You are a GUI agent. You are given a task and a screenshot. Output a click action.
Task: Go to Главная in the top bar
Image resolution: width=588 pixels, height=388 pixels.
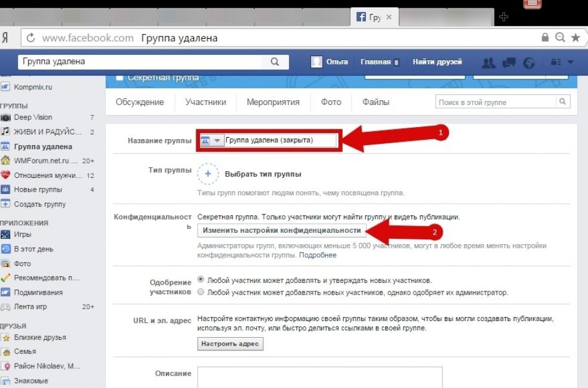[375, 62]
